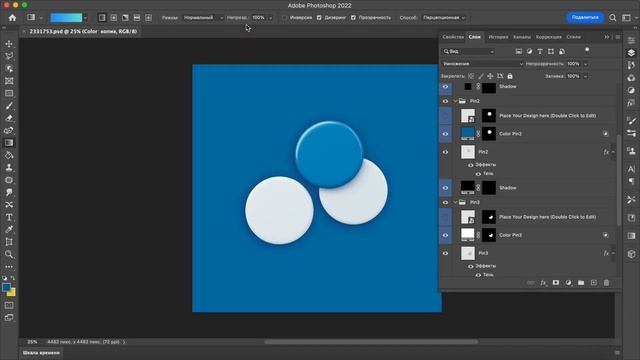Image resolution: width=640 pixels, height=360 pixels.
Task: Click the lock all layer icon
Action: point(510,76)
